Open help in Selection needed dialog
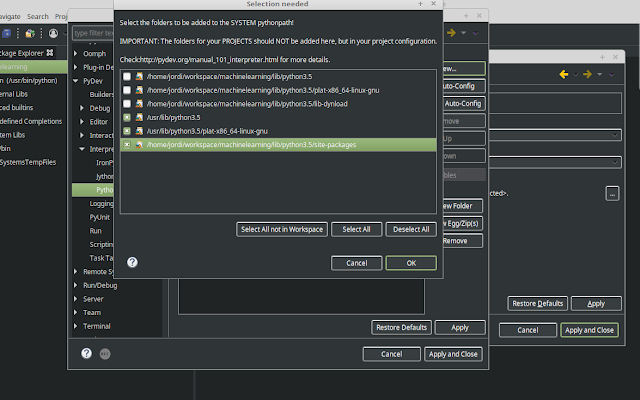The height and width of the screenshot is (400, 640). 132,262
